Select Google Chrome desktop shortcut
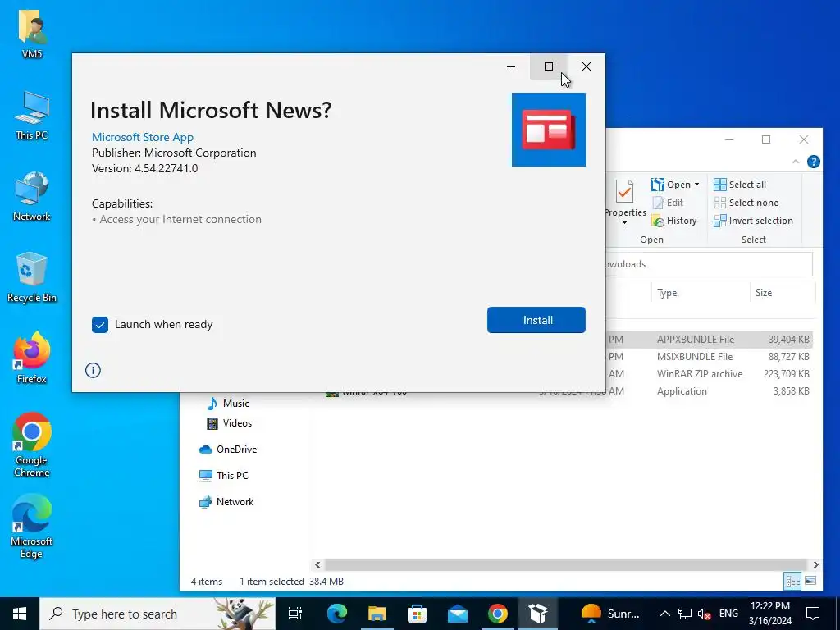This screenshot has height=630, width=840. click(x=32, y=445)
